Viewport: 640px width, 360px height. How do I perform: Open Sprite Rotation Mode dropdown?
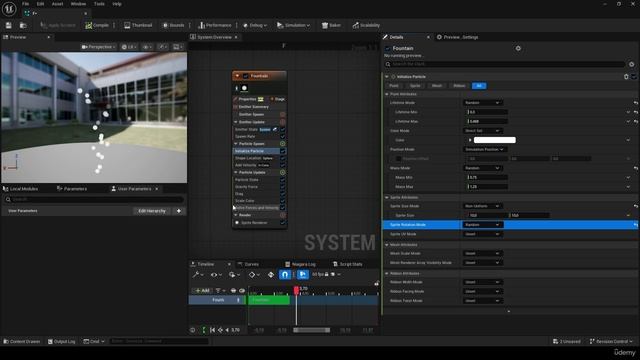point(482,225)
